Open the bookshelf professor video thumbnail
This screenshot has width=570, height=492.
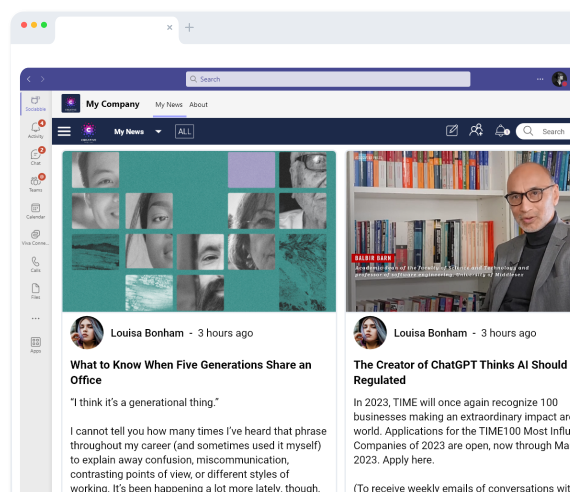[x=458, y=231]
